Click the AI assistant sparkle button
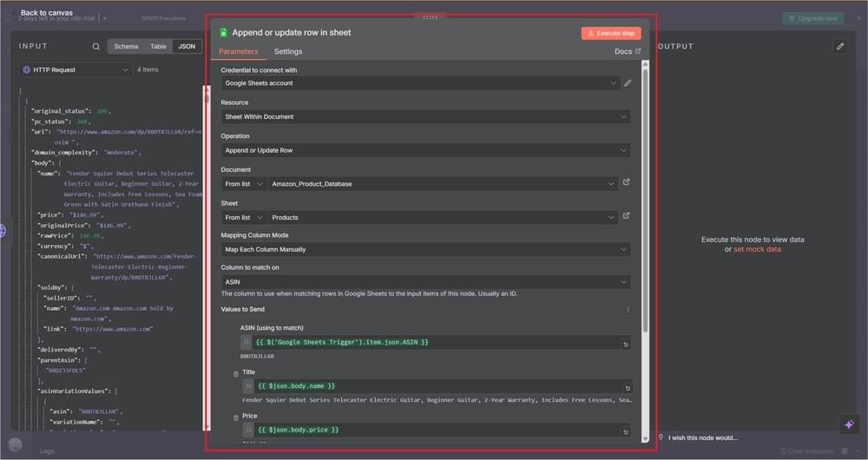868x460 pixels. pyautogui.click(x=848, y=424)
